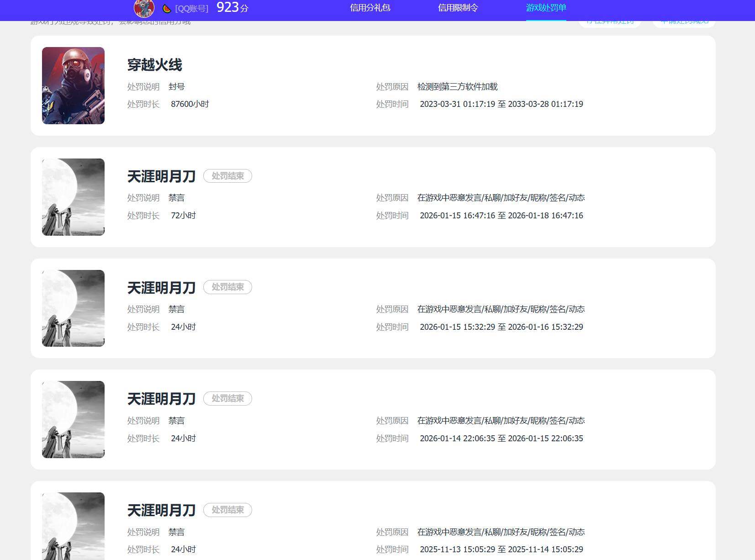Click 天涯明月刀 thumbnail of 72小时 record
Image resolution: width=755 pixels, height=560 pixels.
click(x=73, y=197)
